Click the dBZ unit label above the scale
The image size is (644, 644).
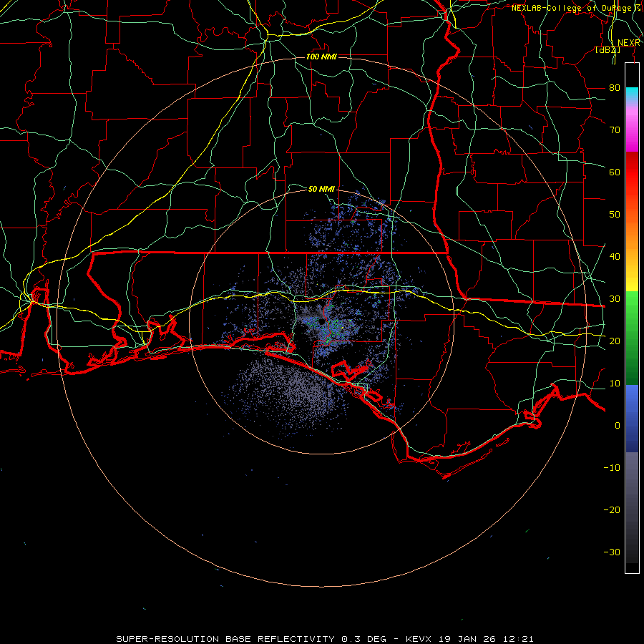[x=608, y=49]
